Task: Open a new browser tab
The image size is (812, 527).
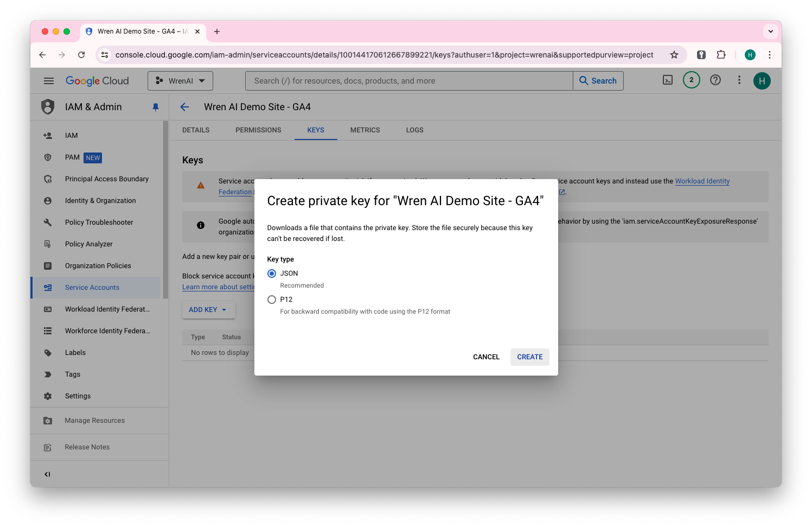Action: point(217,31)
